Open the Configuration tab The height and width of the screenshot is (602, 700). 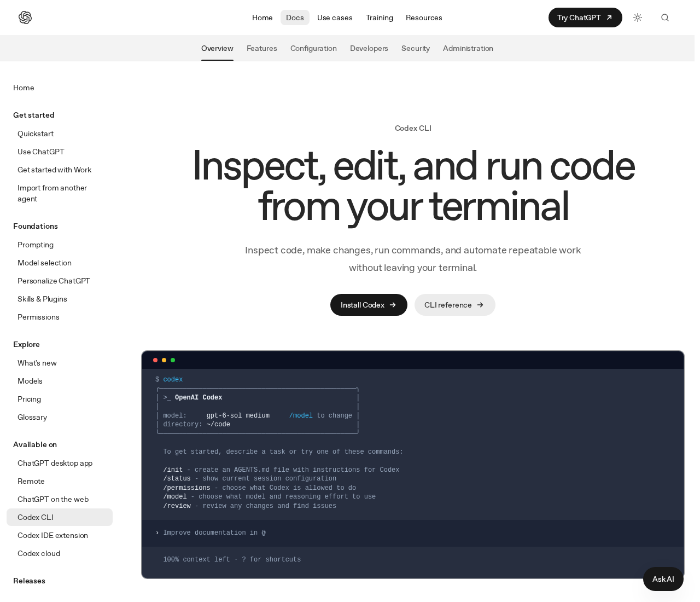(313, 48)
